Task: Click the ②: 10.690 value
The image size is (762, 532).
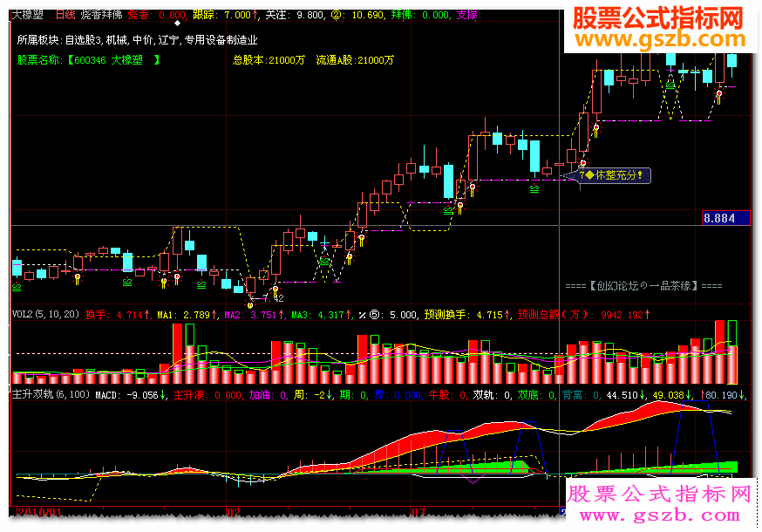Action: [x=357, y=15]
